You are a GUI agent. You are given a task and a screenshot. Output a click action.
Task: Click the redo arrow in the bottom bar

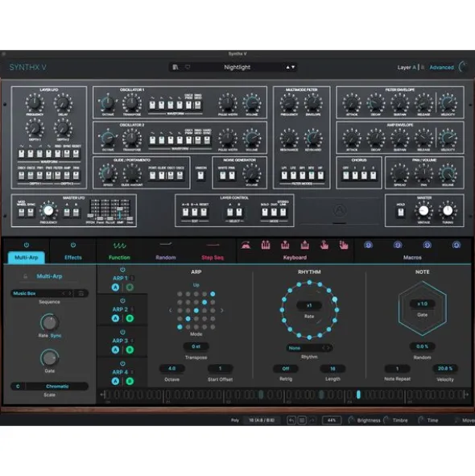(312, 420)
